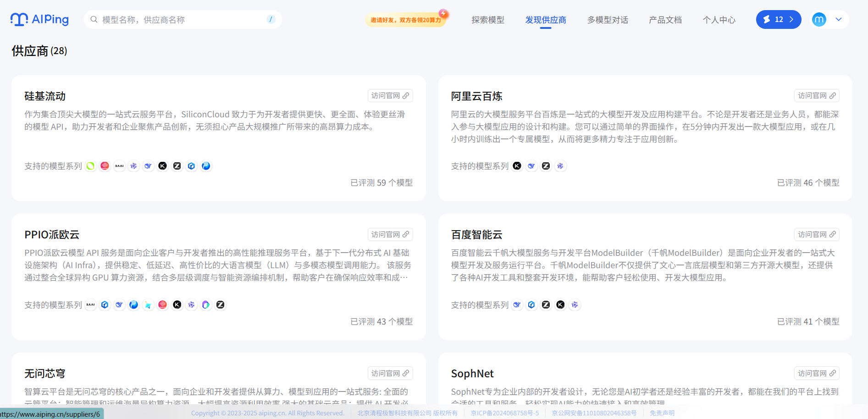Click the BAAI model icon under 硅基流动
868x419 pixels.
click(120, 166)
